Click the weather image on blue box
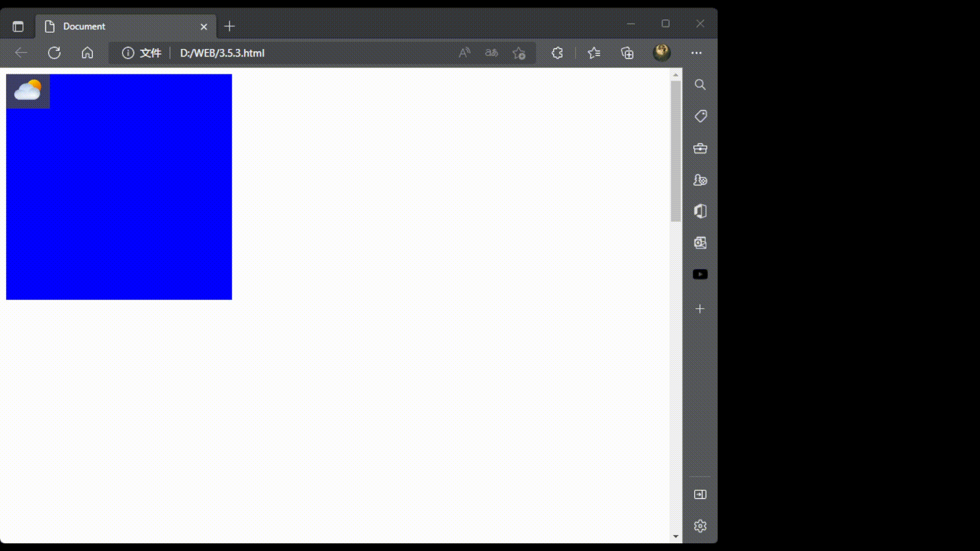This screenshot has width=980, height=551. (x=28, y=91)
